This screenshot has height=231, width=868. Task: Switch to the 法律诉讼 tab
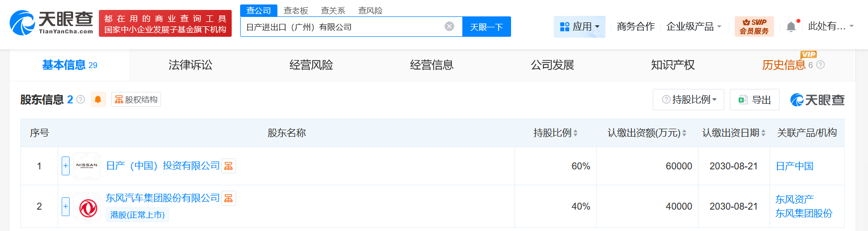coord(190,65)
